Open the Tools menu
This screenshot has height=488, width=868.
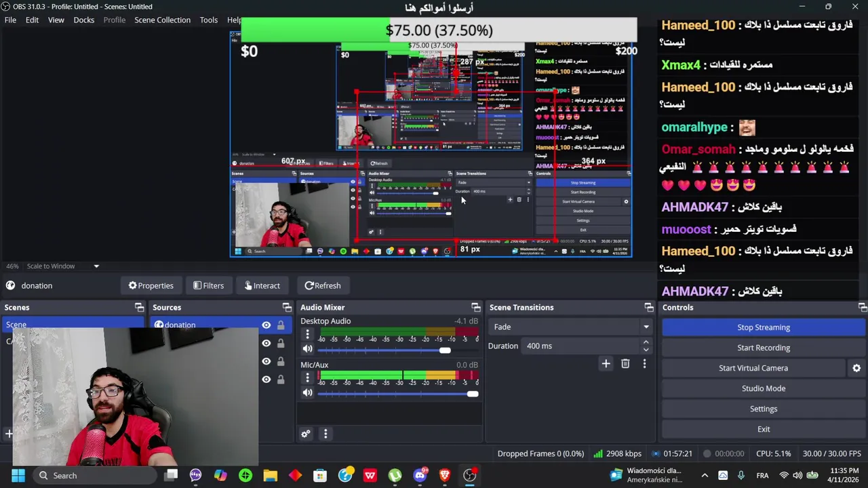tap(209, 20)
